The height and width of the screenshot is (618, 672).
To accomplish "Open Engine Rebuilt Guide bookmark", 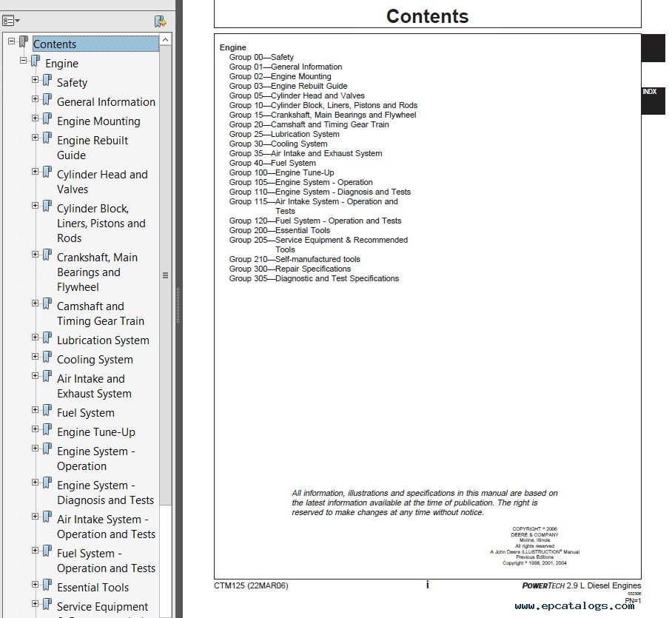I will 93,148.
